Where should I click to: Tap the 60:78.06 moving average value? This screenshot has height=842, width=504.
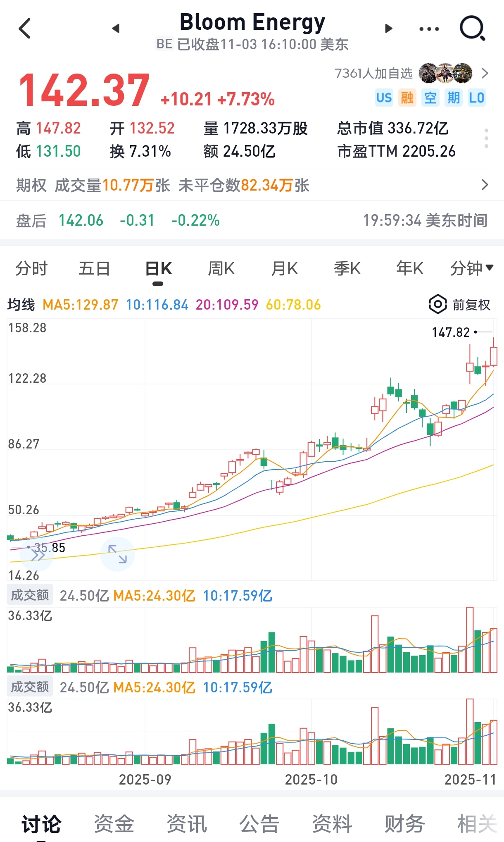point(293,305)
